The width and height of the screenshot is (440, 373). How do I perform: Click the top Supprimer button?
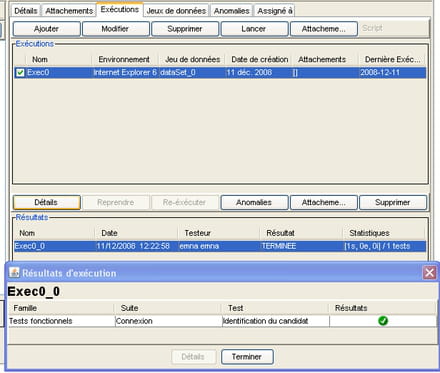(x=185, y=29)
